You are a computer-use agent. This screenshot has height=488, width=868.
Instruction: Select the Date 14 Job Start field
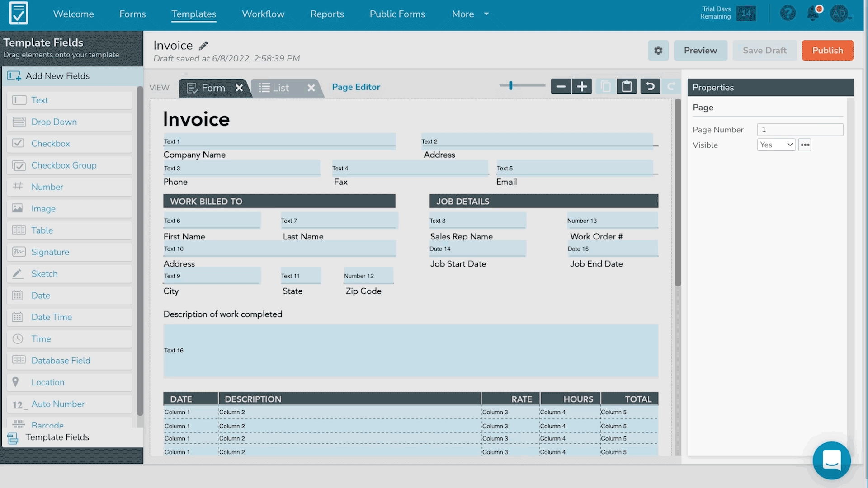click(x=477, y=249)
